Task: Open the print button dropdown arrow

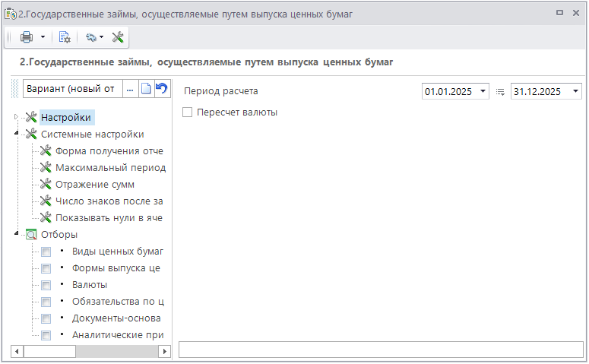Action: click(x=43, y=36)
